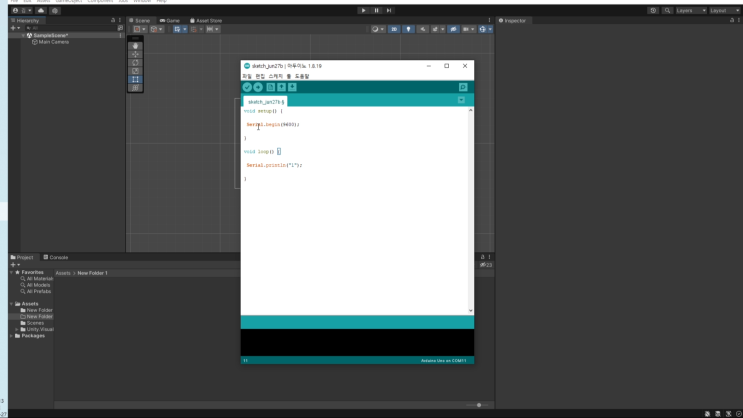
Task: Open Hierarchy create plus dropdown
Action: click(x=15, y=28)
